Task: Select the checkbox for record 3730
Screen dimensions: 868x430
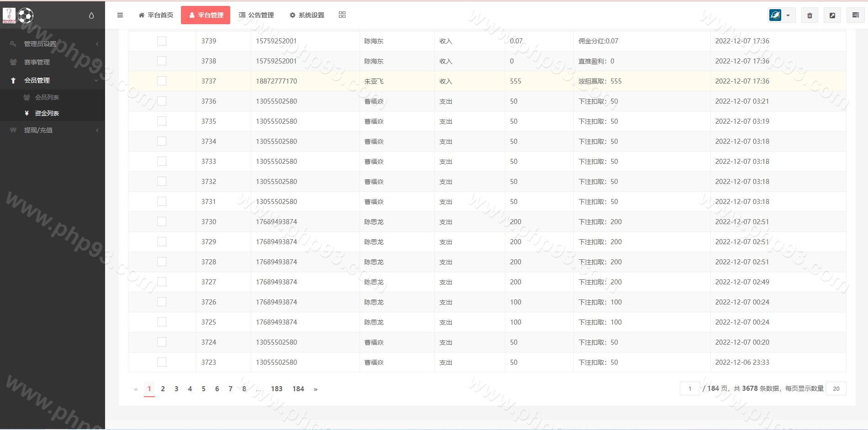Action: 162,222
